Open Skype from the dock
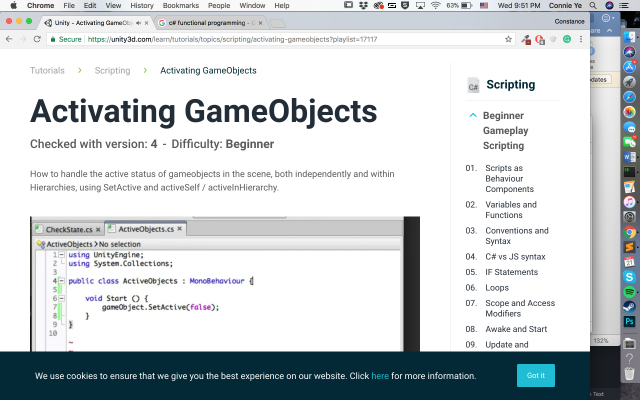This screenshot has height=400, width=640. coord(629,277)
